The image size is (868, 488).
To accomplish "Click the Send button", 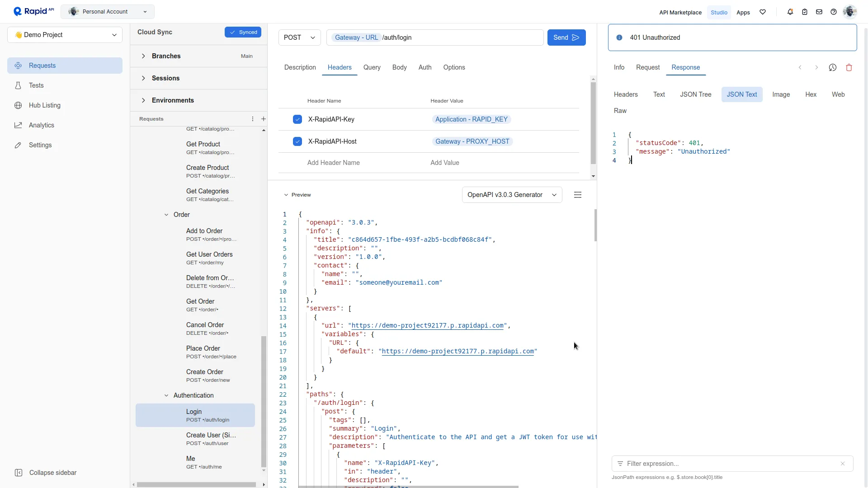I will pos(566,38).
